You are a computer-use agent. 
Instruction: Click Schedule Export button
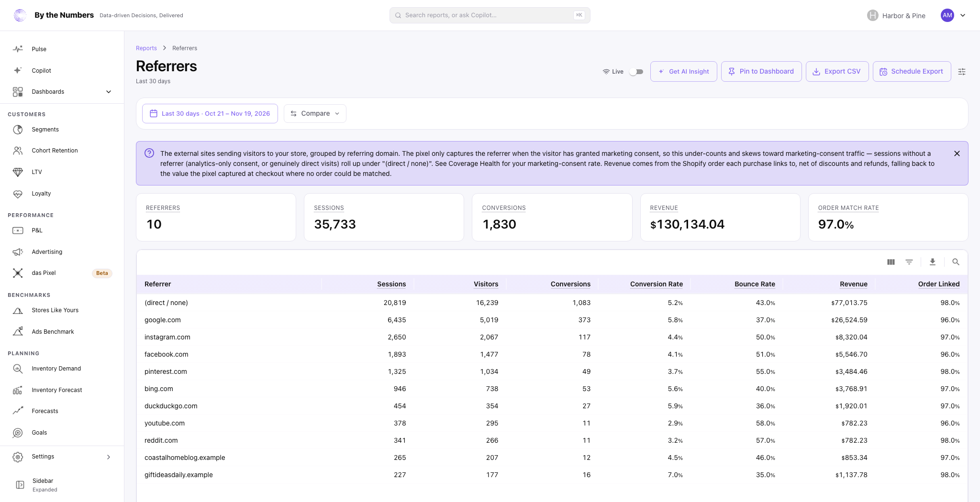[912, 72]
